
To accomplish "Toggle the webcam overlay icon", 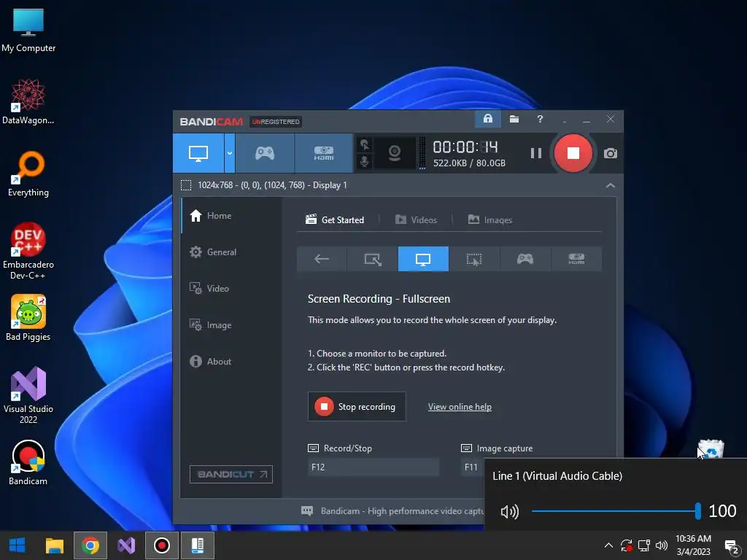I will pyautogui.click(x=395, y=153).
